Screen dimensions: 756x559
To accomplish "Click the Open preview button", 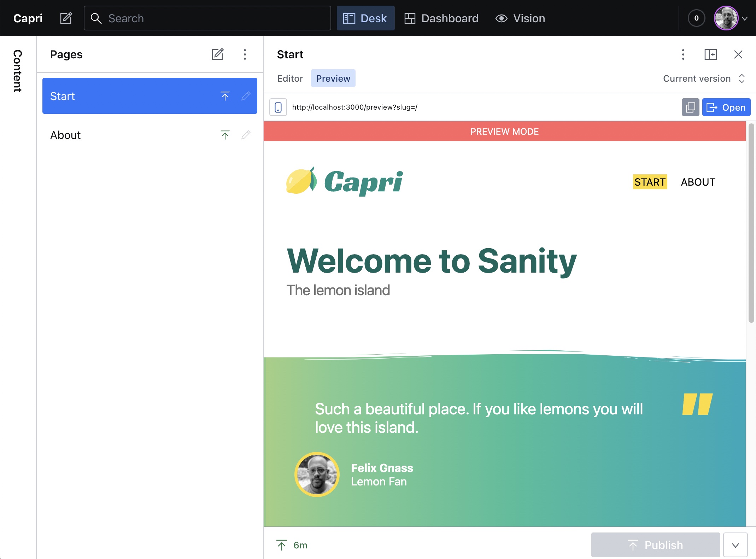I will click(x=726, y=107).
